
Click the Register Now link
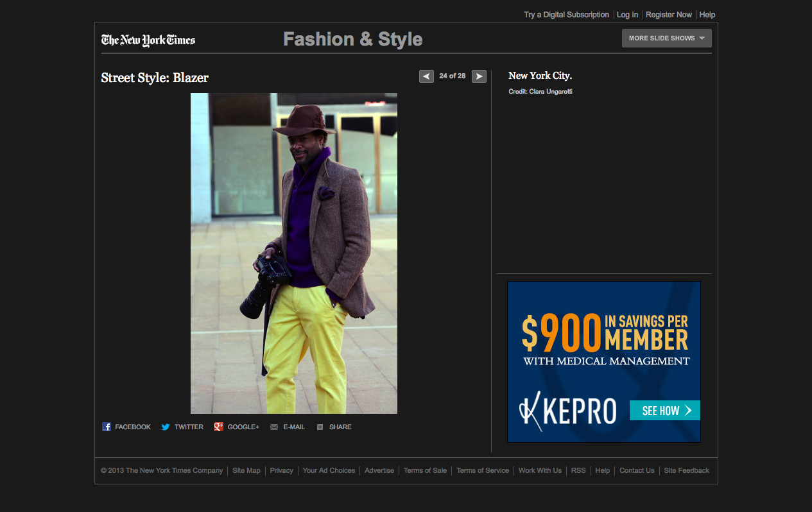point(669,15)
